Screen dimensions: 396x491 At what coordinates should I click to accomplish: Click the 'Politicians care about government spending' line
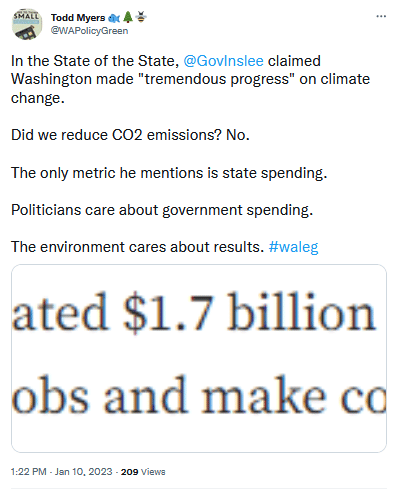(x=162, y=210)
